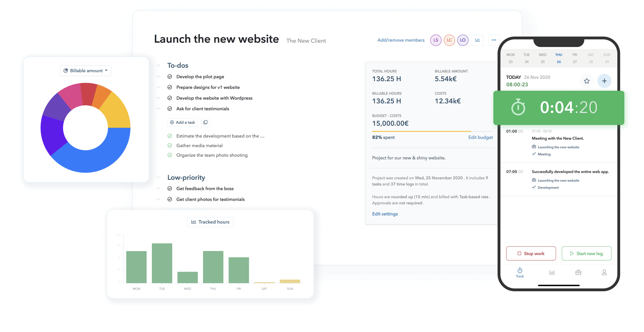
Task: Check off Ask for client testimonials
Action: click(x=170, y=109)
